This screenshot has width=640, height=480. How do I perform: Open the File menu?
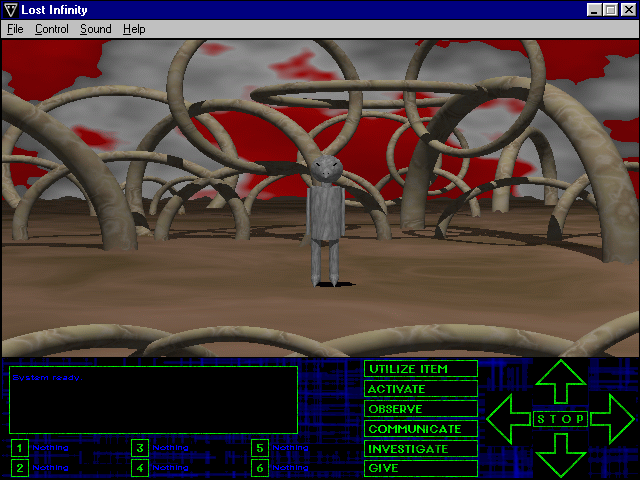(x=15, y=29)
